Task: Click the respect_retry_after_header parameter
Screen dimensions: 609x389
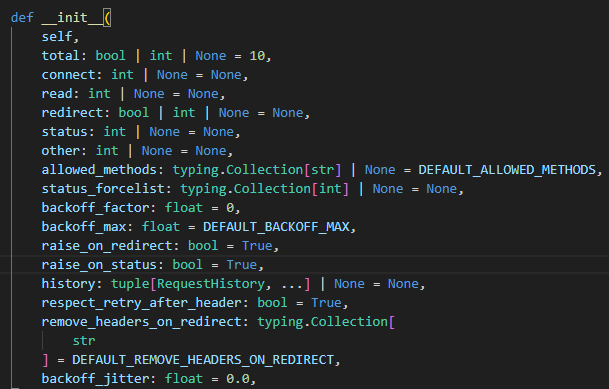Action: click(141, 303)
